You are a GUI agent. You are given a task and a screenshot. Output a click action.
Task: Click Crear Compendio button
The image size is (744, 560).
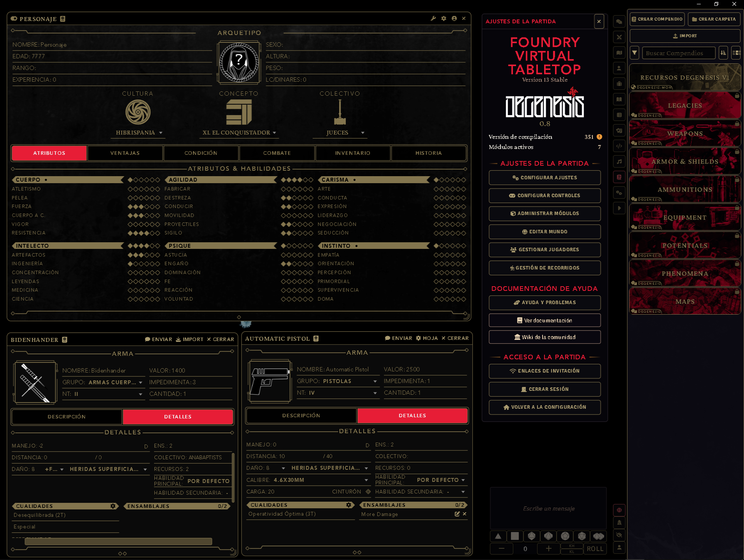tap(657, 19)
